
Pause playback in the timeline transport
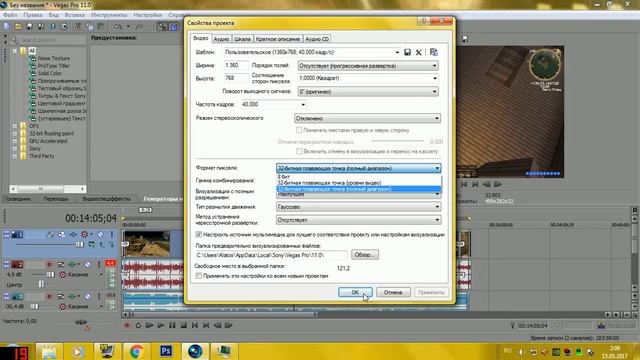[x=172, y=325]
